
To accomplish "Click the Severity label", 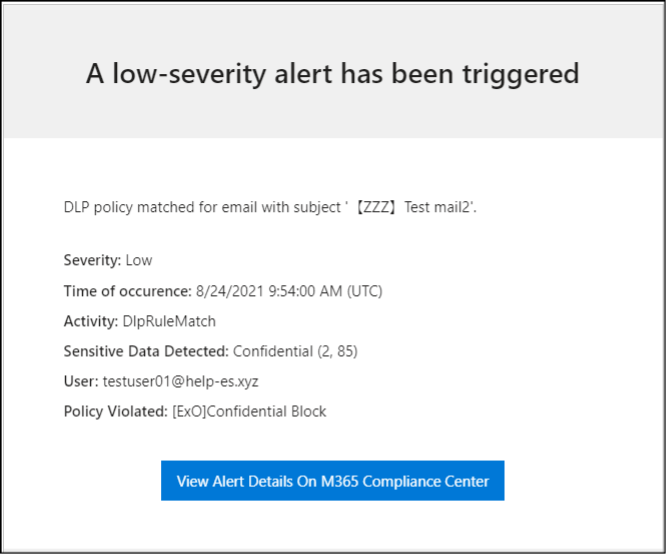I will (x=92, y=260).
